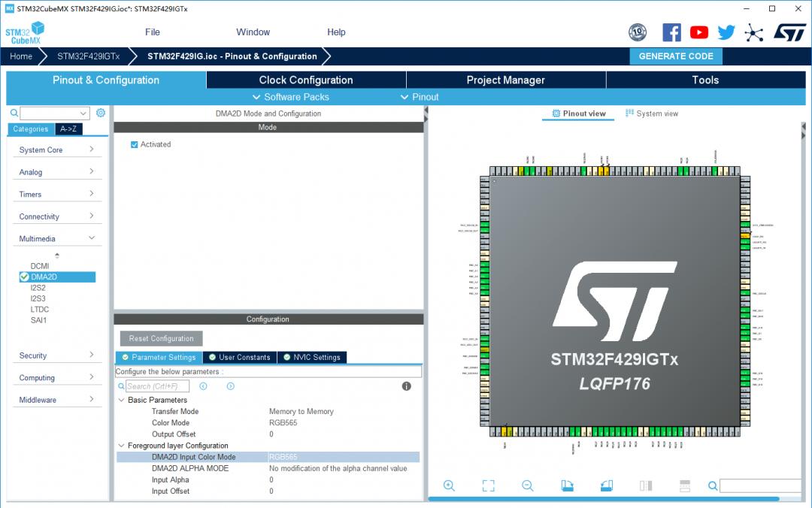Show parameter info icon
This screenshot has width=812, height=508.
407,386
